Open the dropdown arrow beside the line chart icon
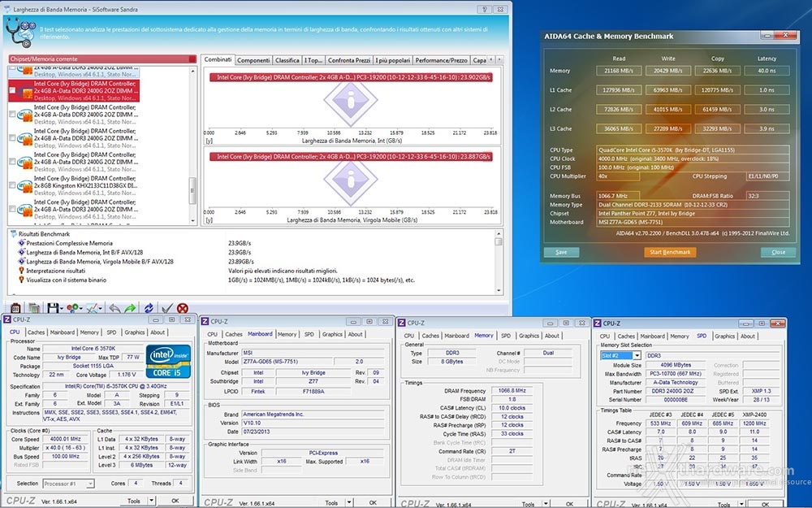The width and height of the screenshot is (812, 508). tap(101, 309)
